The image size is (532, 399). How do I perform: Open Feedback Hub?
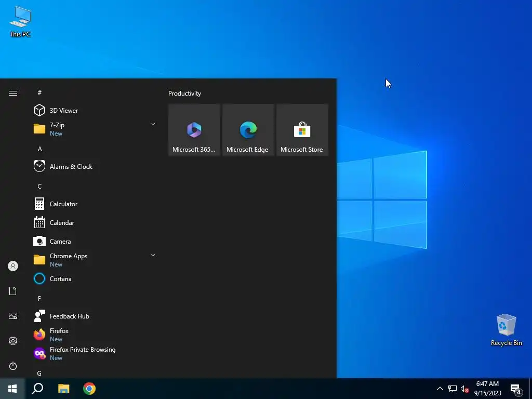[95, 316]
